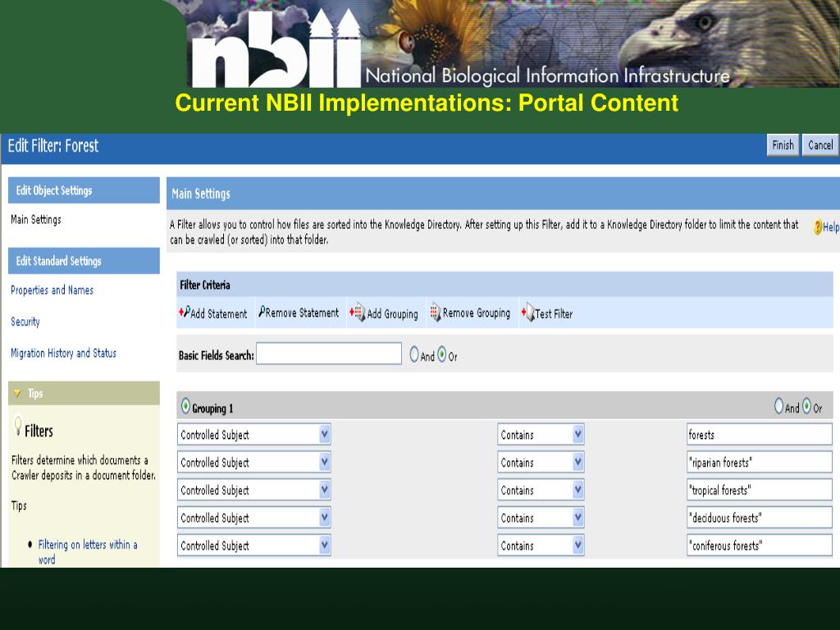This screenshot has width=840, height=630.
Task: Click the Add Grouping label
Action: point(392,314)
